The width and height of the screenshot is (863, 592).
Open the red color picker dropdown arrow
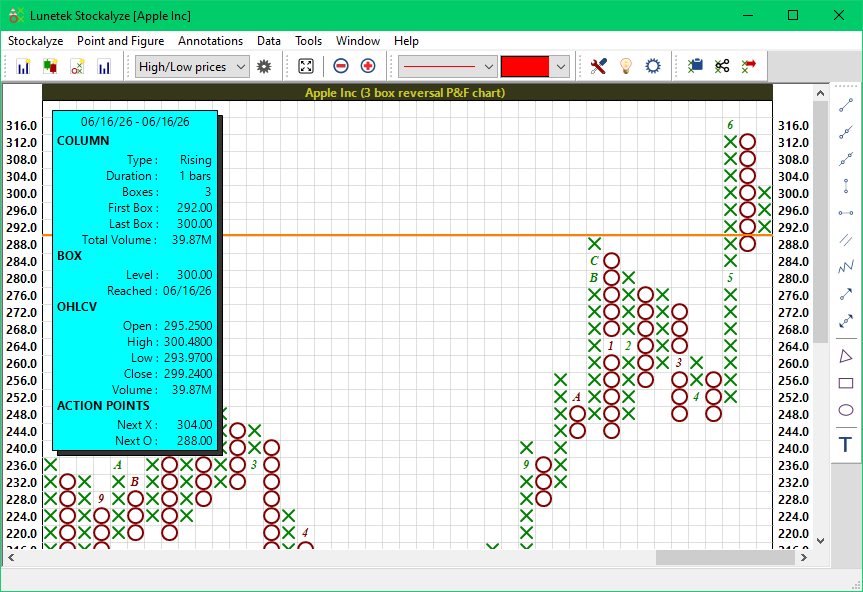(560, 67)
